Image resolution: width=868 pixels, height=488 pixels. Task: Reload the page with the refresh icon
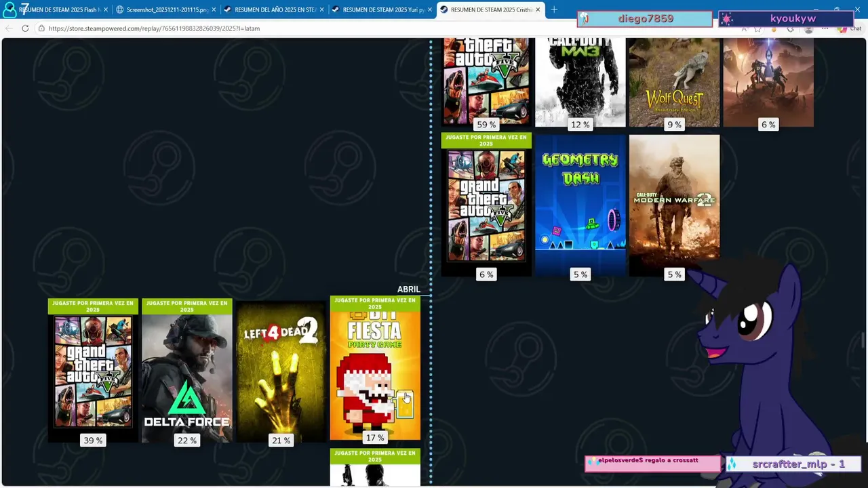coord(25,28)
